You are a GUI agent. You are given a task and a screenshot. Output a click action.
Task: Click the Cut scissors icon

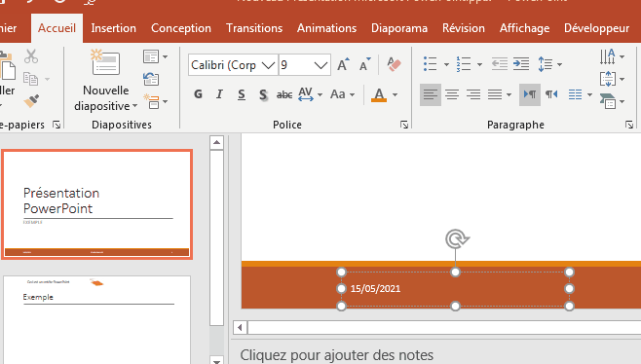pos(31,56)
